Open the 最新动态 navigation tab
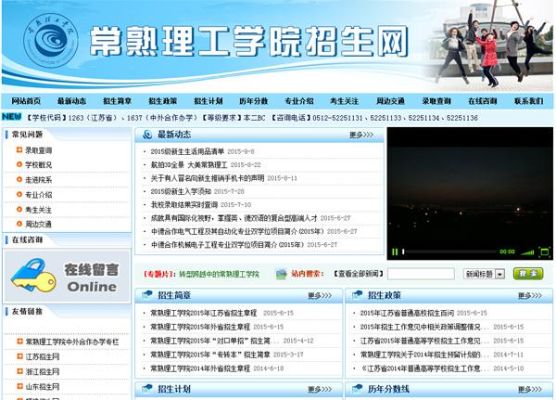556x400 pixels. [72, 101]
